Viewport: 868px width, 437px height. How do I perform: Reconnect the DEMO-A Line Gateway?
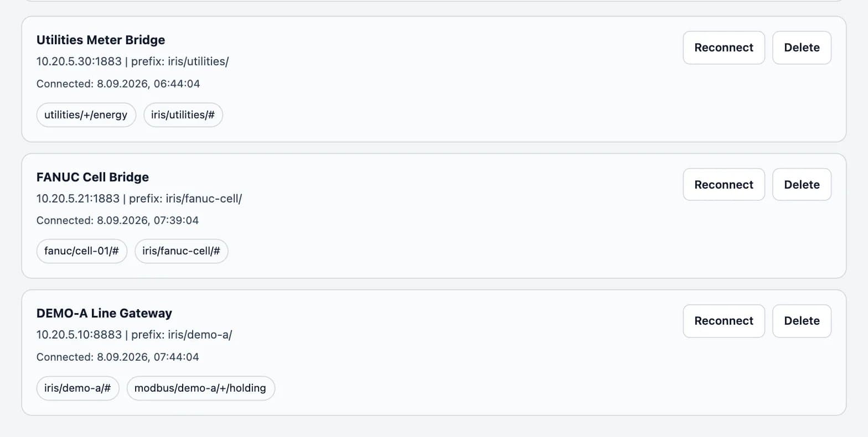tap(724, 321)
